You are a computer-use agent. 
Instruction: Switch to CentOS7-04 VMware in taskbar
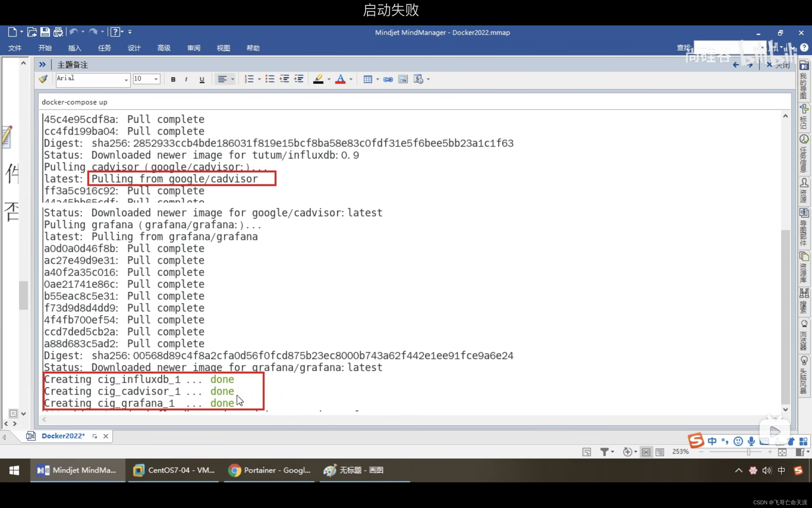pyautogui.click(x=173, y=470)
